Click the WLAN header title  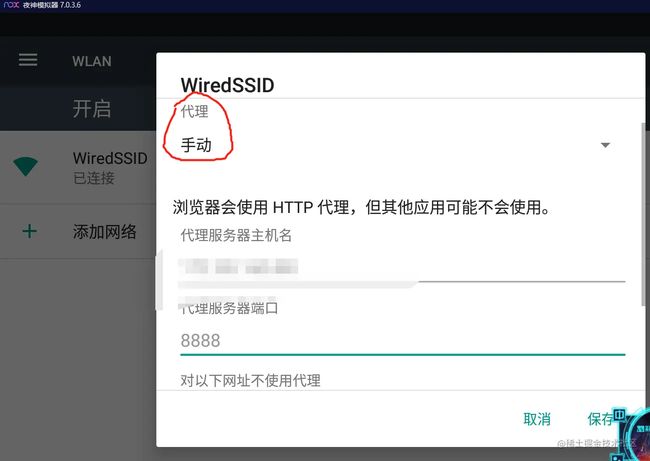click(92, 61)
